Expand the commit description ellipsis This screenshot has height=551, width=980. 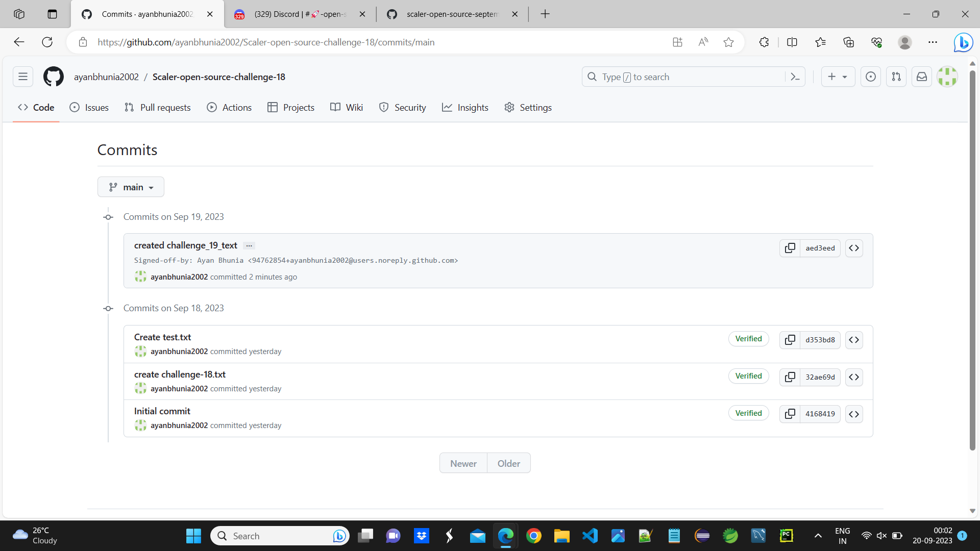click(x=249, y=245)
